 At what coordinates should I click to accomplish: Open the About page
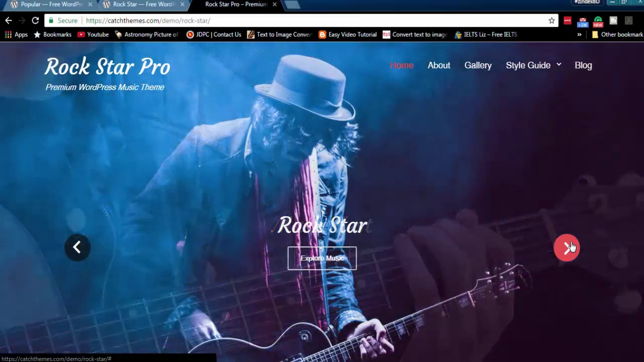pyautogui.click(x=439, y=65)
